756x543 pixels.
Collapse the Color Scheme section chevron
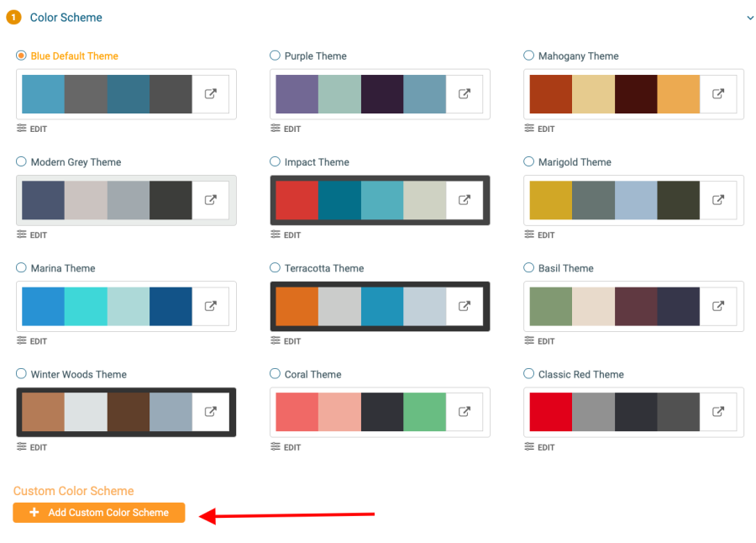(x=750, y=18)
